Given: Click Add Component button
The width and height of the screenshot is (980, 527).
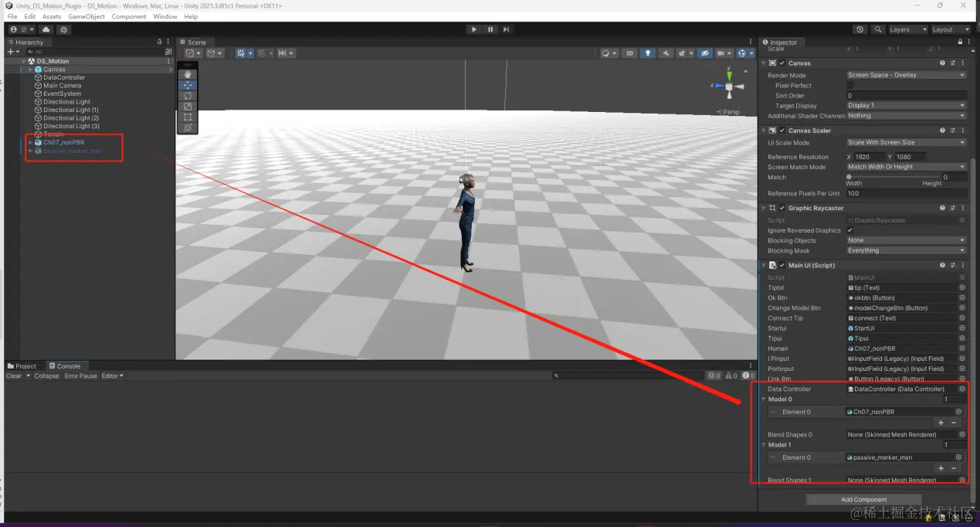Looking at the screenshot, I should point(863,499).
